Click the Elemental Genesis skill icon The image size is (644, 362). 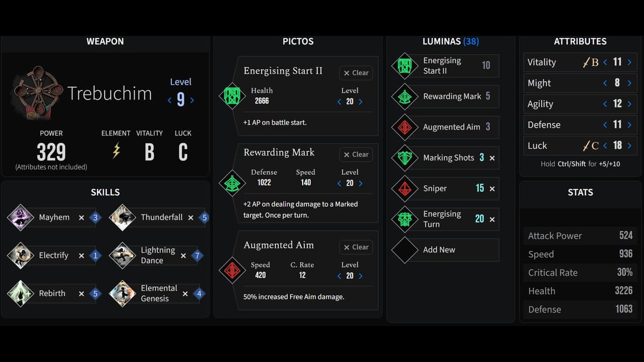point(122,293)
